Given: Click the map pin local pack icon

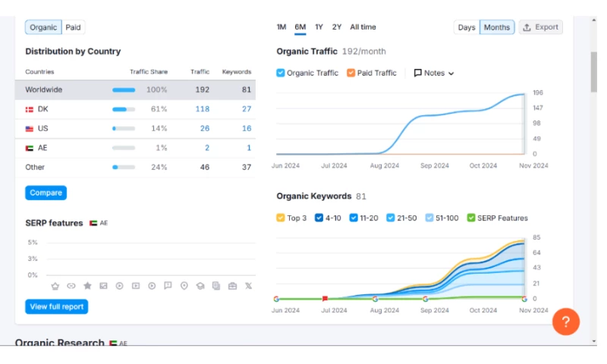Looking at the screenshot, I should click(184, 286).
